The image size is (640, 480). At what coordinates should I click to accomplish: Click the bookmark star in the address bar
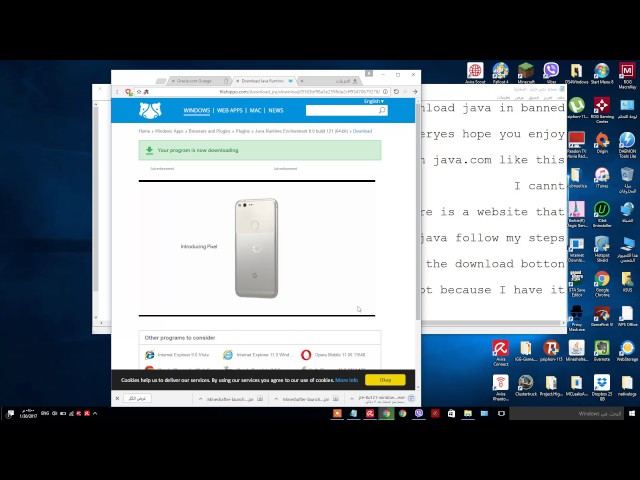coord(139,92)
